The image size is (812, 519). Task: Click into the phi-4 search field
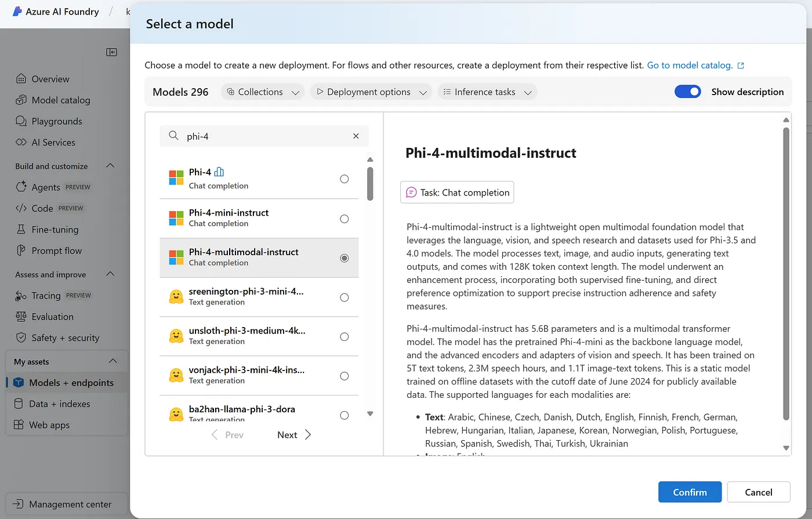click(x=264, y=136)
